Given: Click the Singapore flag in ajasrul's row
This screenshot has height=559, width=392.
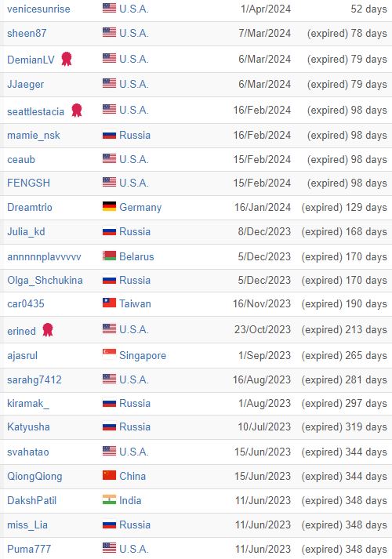Looking at the screenshot, I should tap(109, 354).
